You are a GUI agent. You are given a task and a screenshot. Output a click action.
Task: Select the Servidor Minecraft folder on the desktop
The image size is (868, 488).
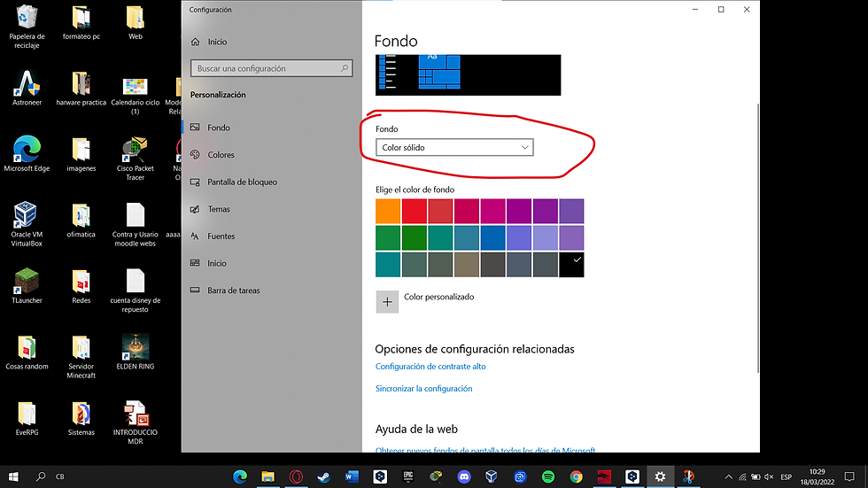(x=81, y=356)
